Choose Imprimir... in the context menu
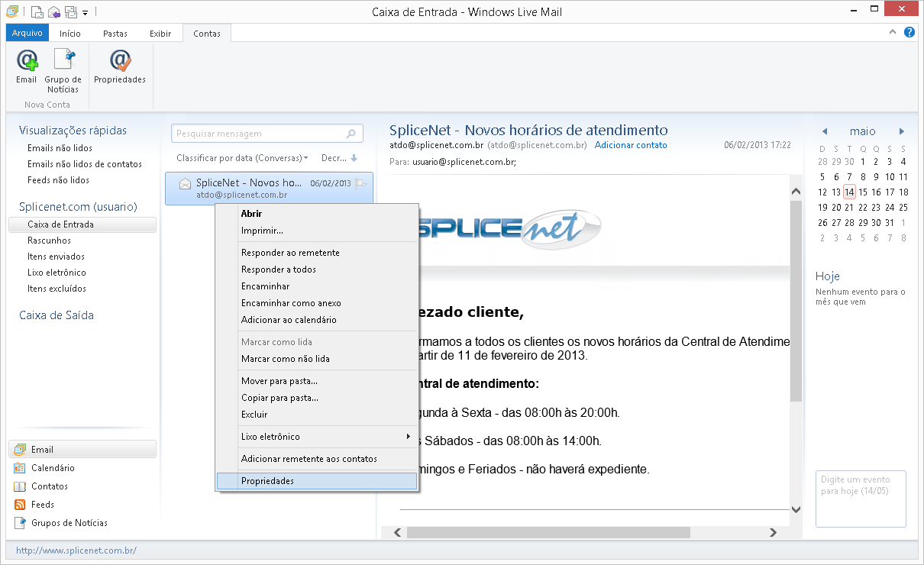Screen dimensions: 924x565 [x=318, y=231]
